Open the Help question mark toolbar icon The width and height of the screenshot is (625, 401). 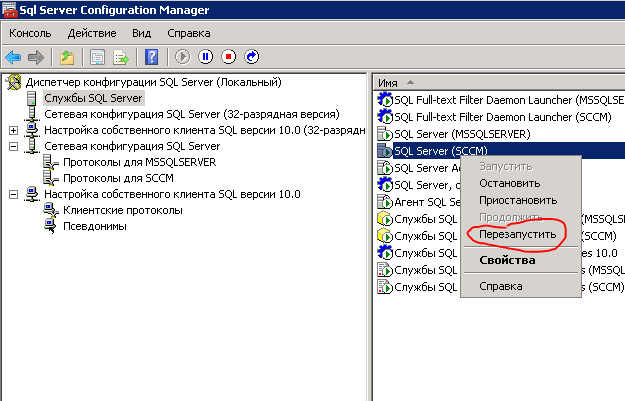152,56
